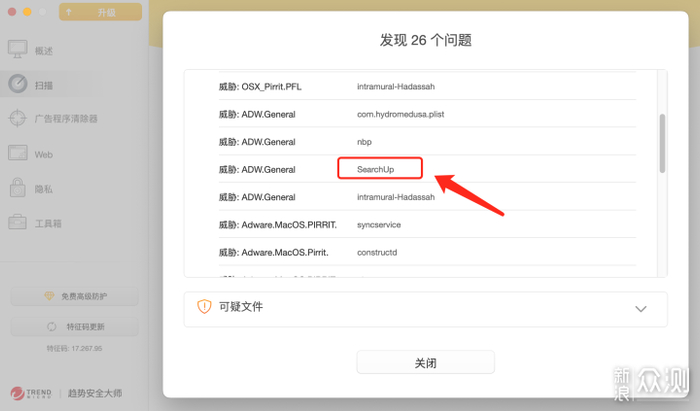Select the 工具箱 sidebar label
This screenshot has width=700, height=411.
point(48,224)
